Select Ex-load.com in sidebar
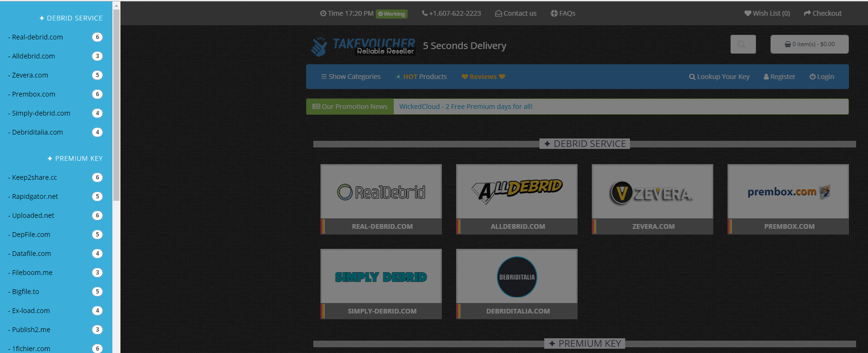 30,311
